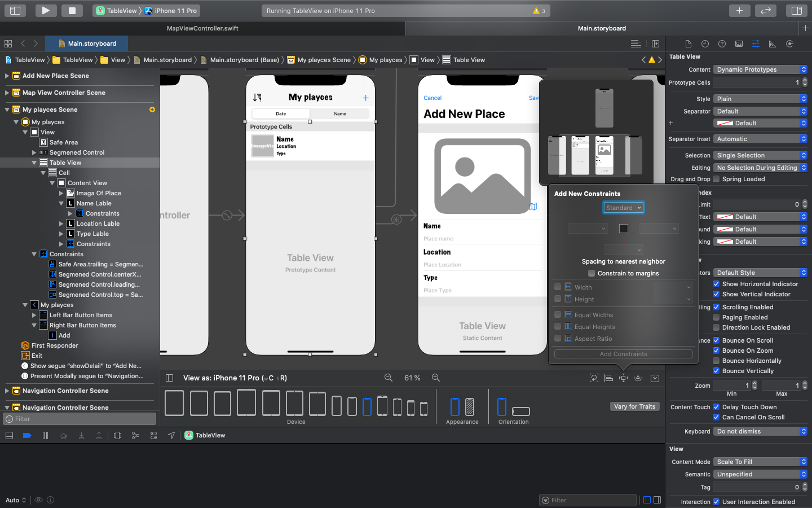Select Date segment in My playces
812x508 pixels.
(x=281, y=113)
